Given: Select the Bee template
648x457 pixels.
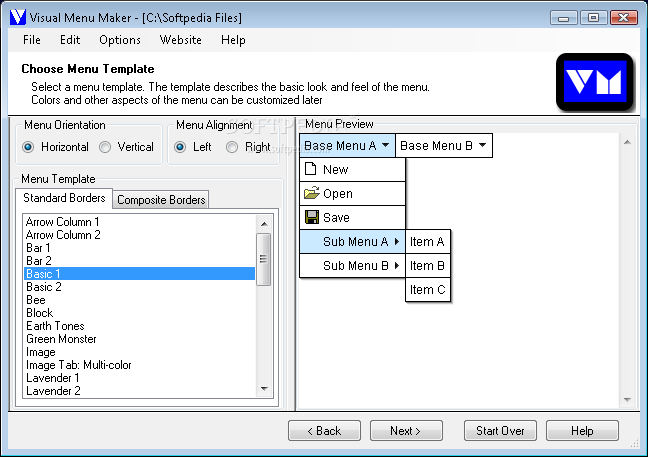Looking at the screenshot, I should point(140,300).
